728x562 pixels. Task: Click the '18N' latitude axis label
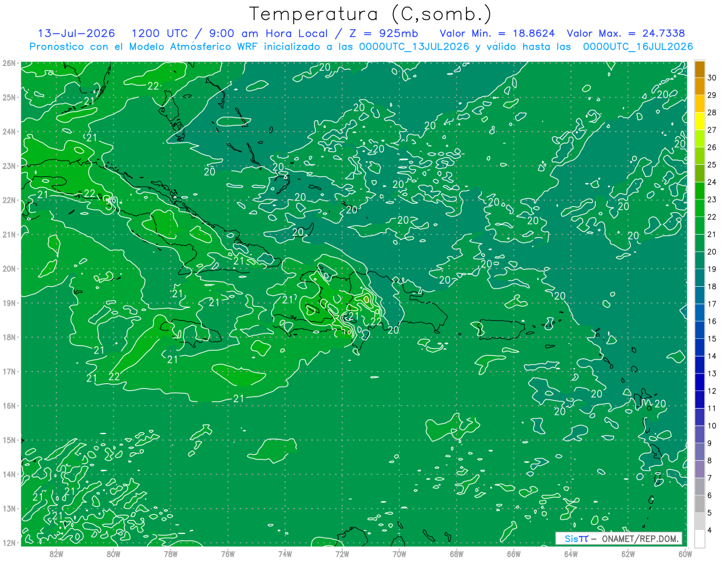(x=8, y=337)
